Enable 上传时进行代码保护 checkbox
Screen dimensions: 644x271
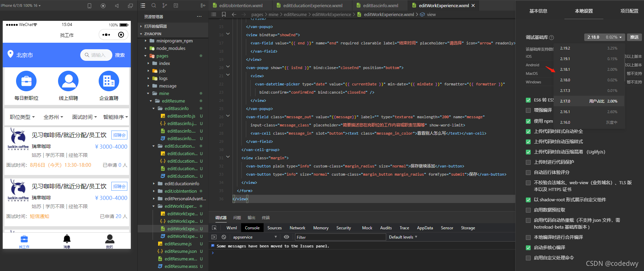tap(528, 162)
